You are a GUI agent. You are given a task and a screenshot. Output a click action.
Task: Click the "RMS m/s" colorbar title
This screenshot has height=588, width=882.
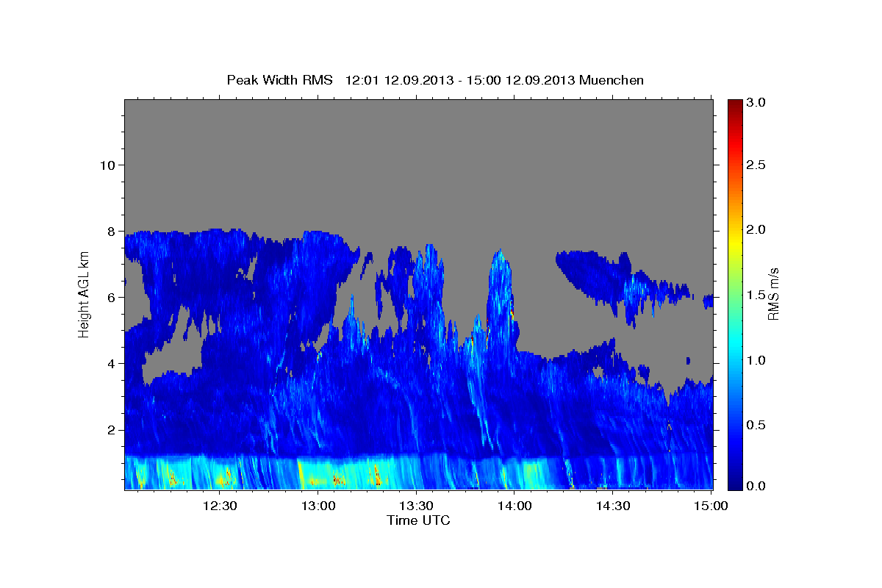[x=773, y=294]
